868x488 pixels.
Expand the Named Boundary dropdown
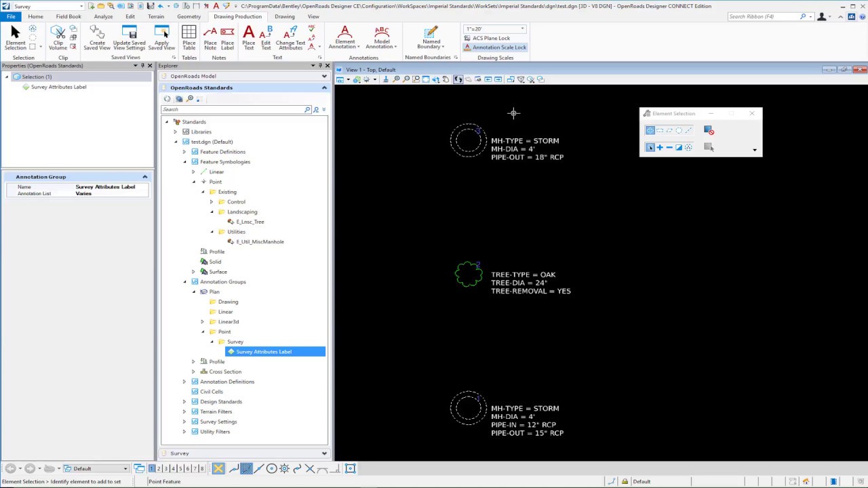pyautogui.click(x=431, y=38)
